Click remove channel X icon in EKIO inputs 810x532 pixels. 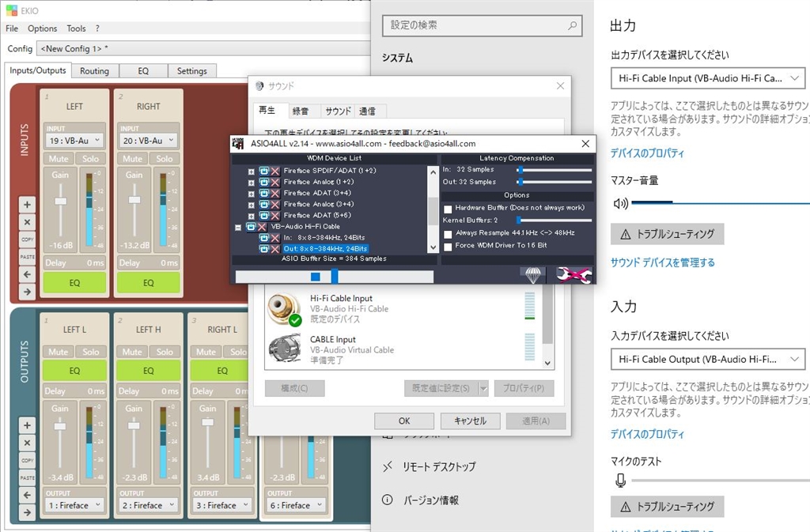click(28, 222)
